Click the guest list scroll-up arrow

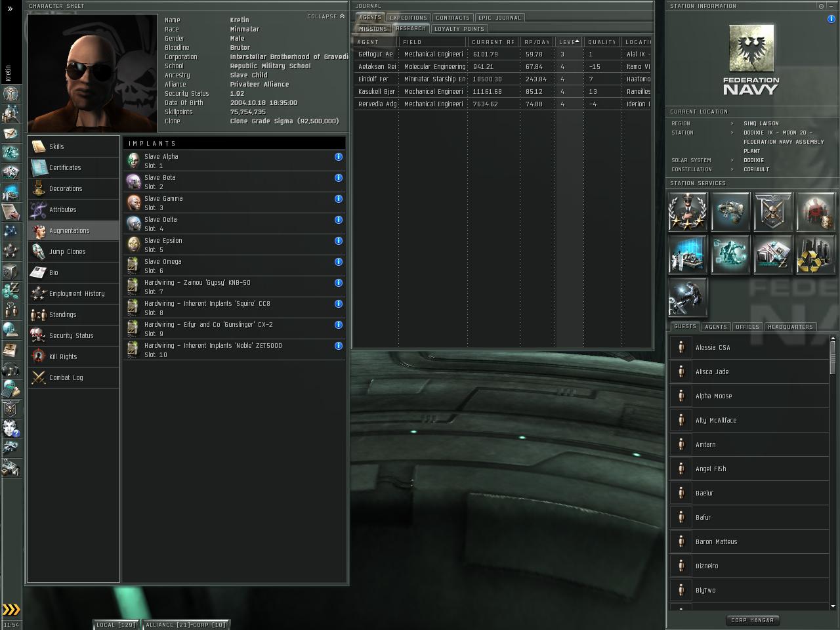833,338
